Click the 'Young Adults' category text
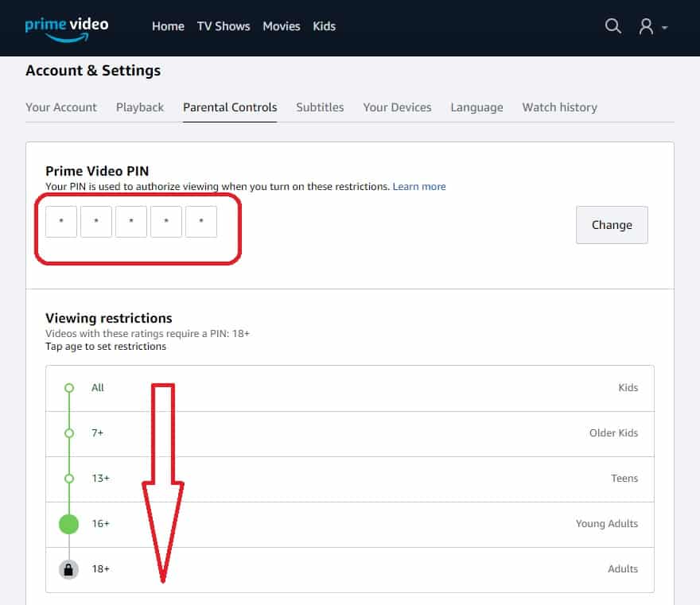 pos(607,524)
